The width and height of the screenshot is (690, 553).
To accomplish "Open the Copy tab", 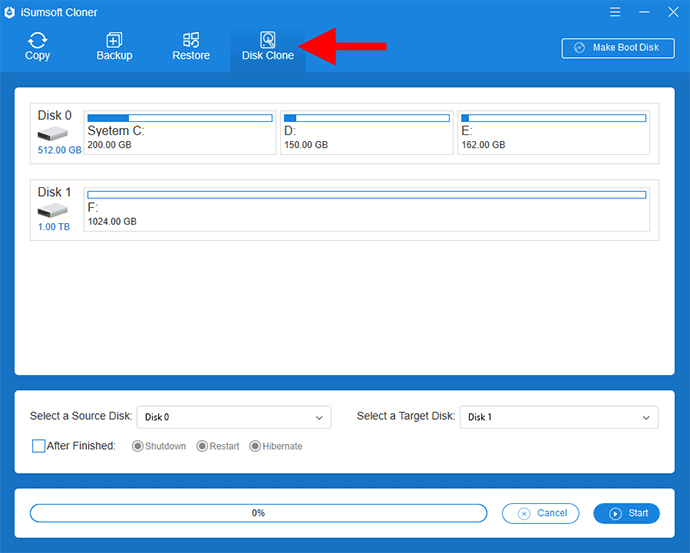I will 37,46.
